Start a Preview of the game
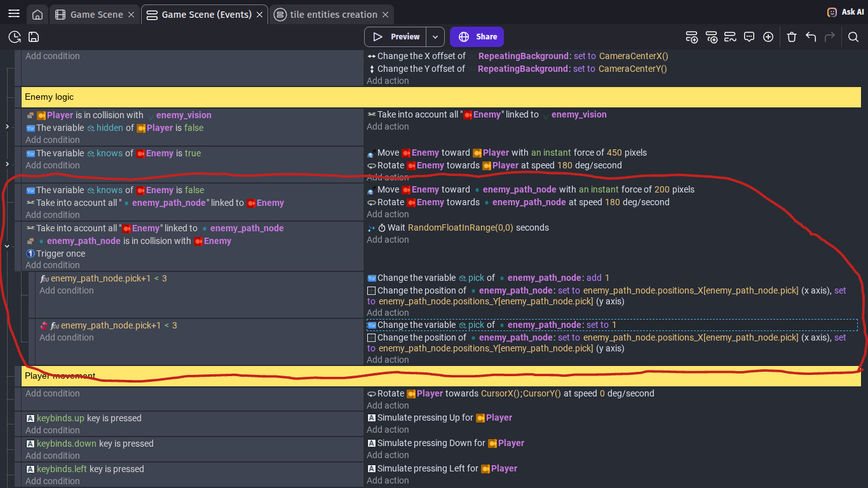This screenshot has width=868, height=488. [398, 37]
